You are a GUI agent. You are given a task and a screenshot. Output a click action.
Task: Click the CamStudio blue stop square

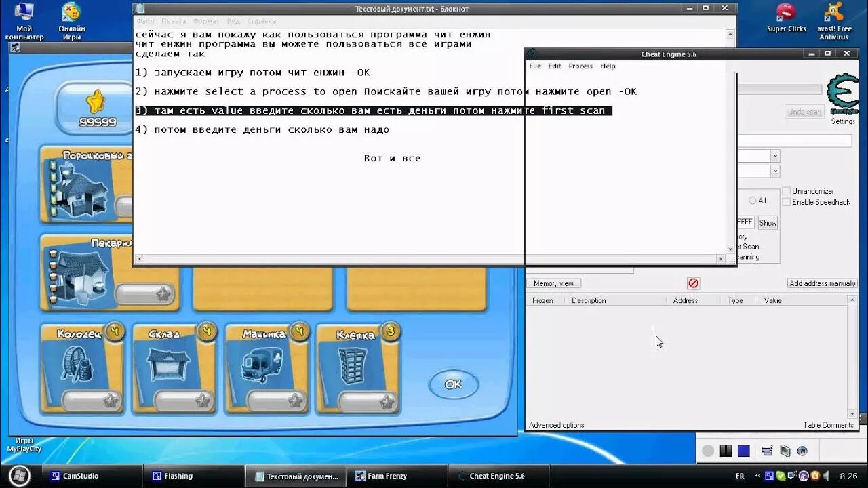744,451
